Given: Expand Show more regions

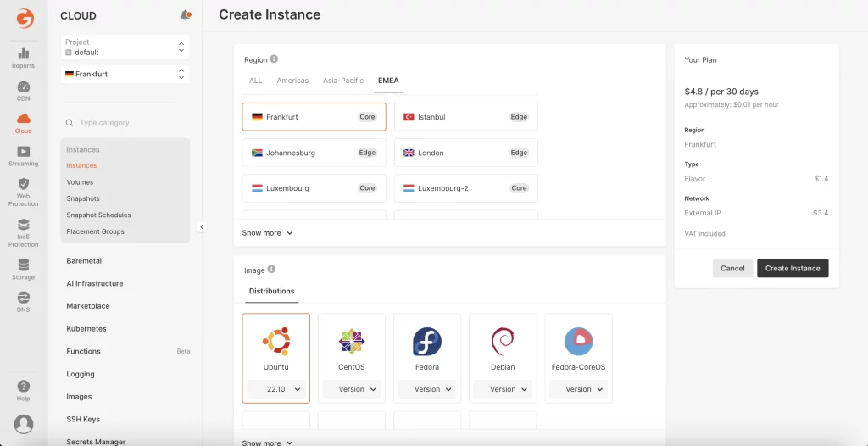Looking at the screenshot, I should point(267,233).
